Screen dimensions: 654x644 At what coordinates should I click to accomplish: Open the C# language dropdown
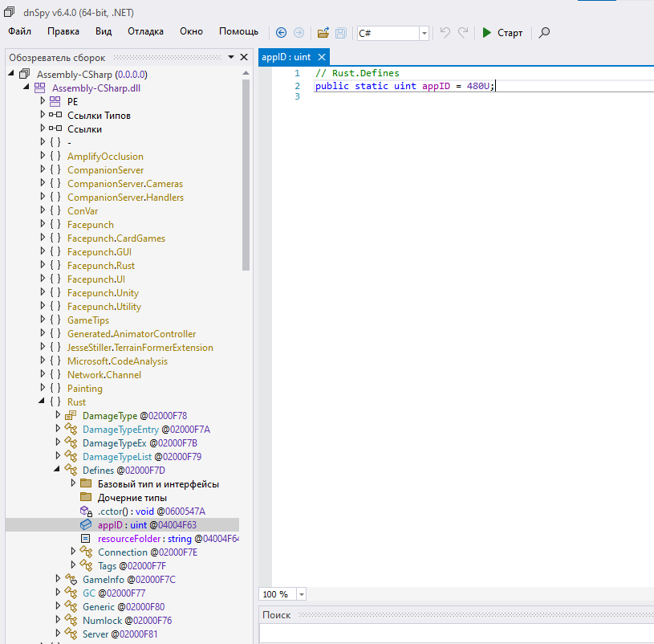point(424,34)
